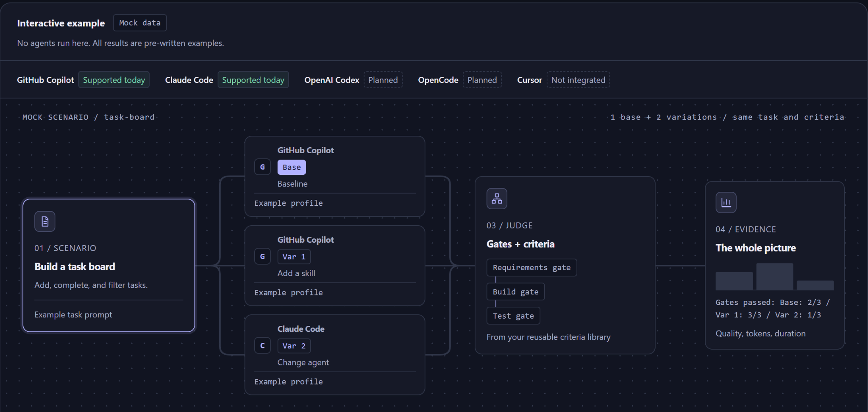Click the C avatar beside Var 2
The width and height of the screenshot is (868, 412).
(262, 346)
